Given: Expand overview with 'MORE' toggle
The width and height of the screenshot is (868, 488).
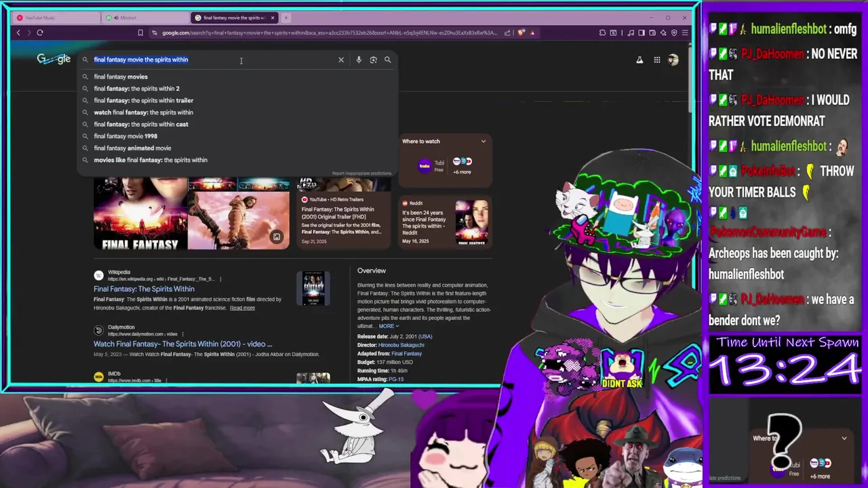Looking at the screenshot, I should click(x=389, y=326).
